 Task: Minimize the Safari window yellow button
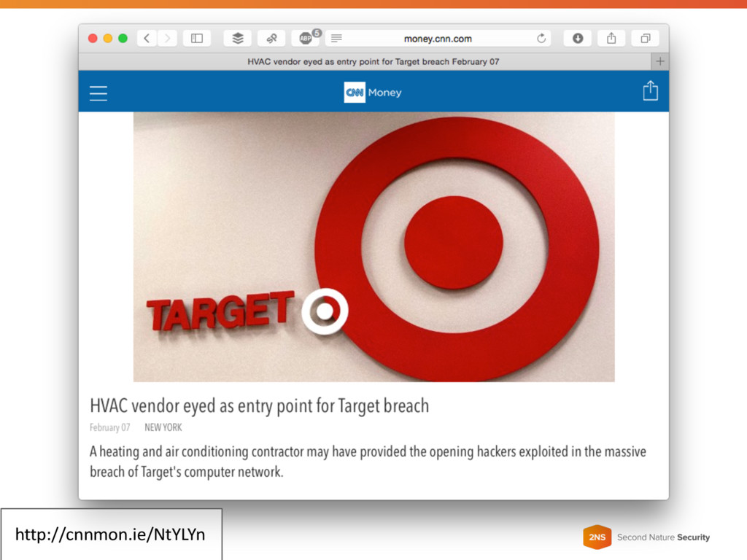click(x=108, y=39)
